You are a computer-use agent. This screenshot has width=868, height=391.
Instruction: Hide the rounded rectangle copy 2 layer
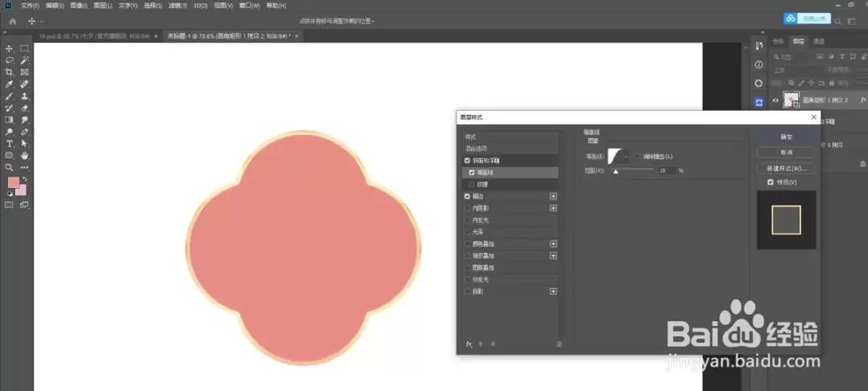coord(775,100)
